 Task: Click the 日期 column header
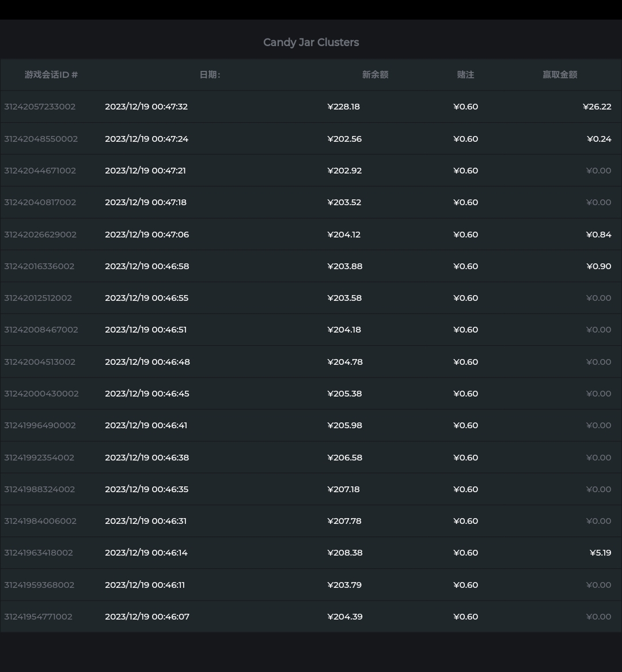[x=210, y=74]
